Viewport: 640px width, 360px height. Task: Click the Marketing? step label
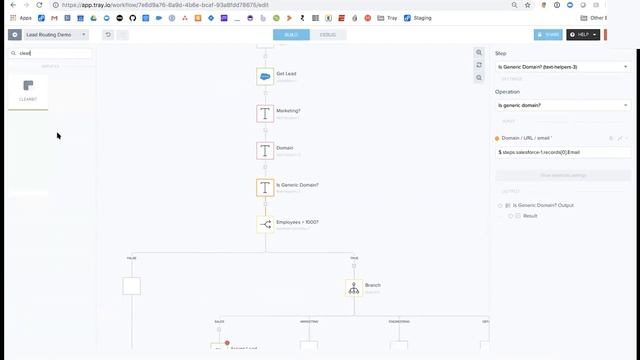pos(288,111)
